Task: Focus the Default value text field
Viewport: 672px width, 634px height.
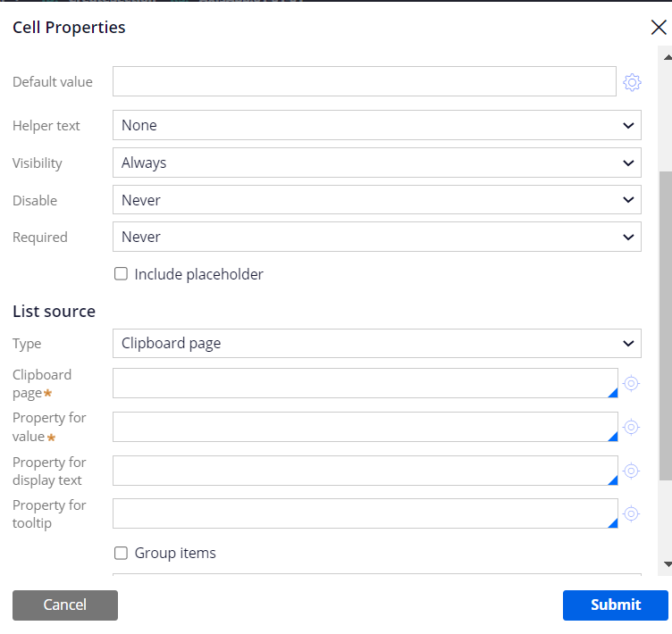Action: [x=365, y=81]
